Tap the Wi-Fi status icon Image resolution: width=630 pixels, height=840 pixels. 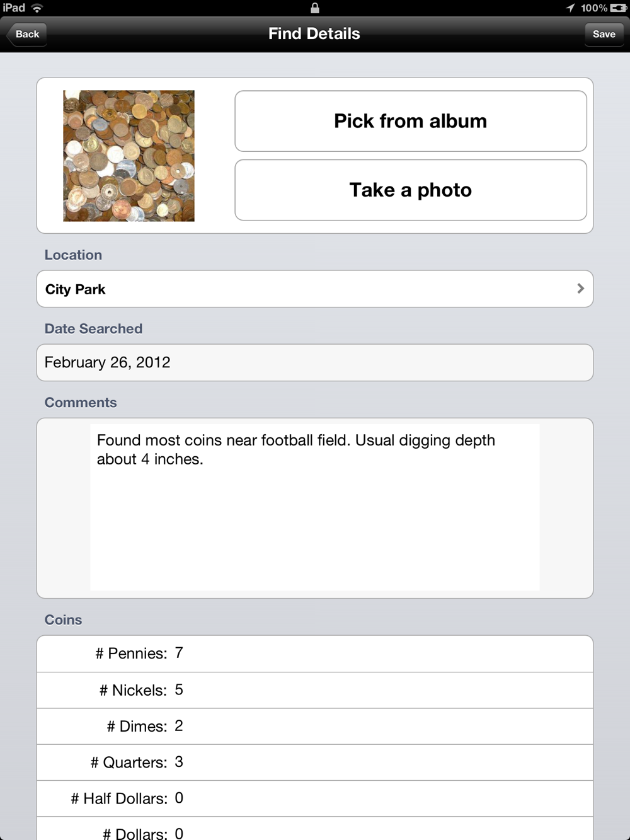pyautogui.click(x=37, y=8)
